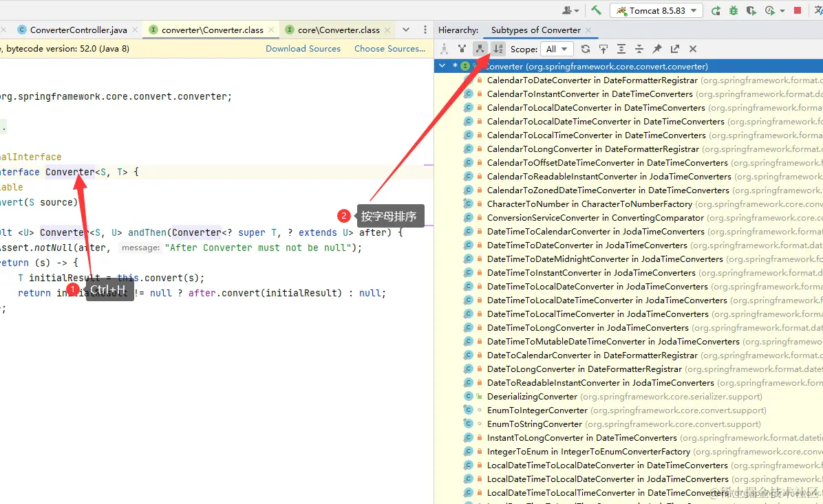823x504 pixels.
Task: Open the Tomcat 8.5.83 run configuration dropdown
Action: (x=656, y=10)
